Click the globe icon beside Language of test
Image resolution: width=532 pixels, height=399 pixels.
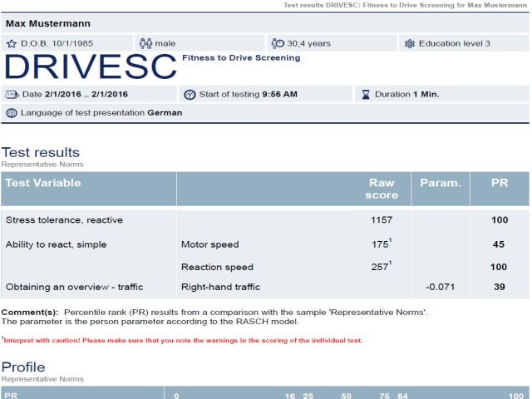[x=12, y=113]
